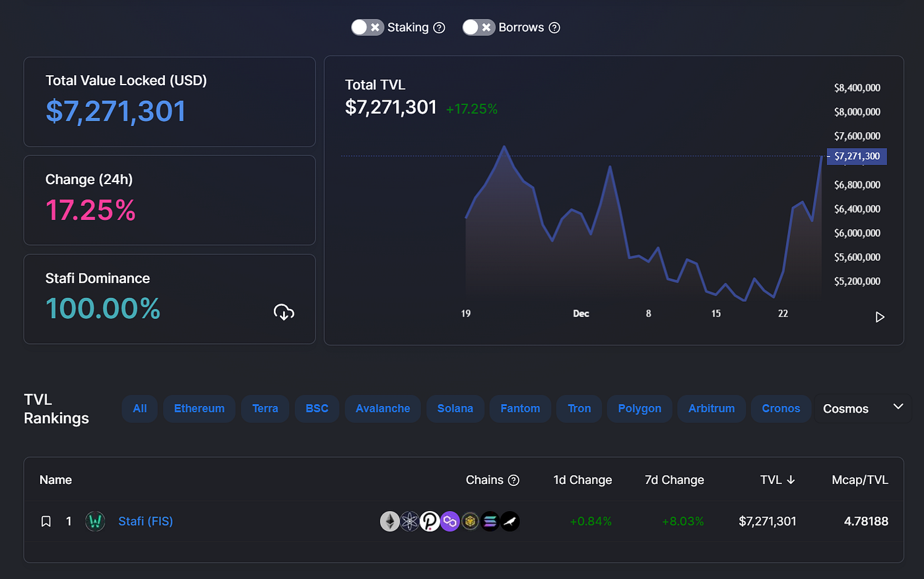
Task: Sort table by 7d Change column
Action: (x=675, y=480)
